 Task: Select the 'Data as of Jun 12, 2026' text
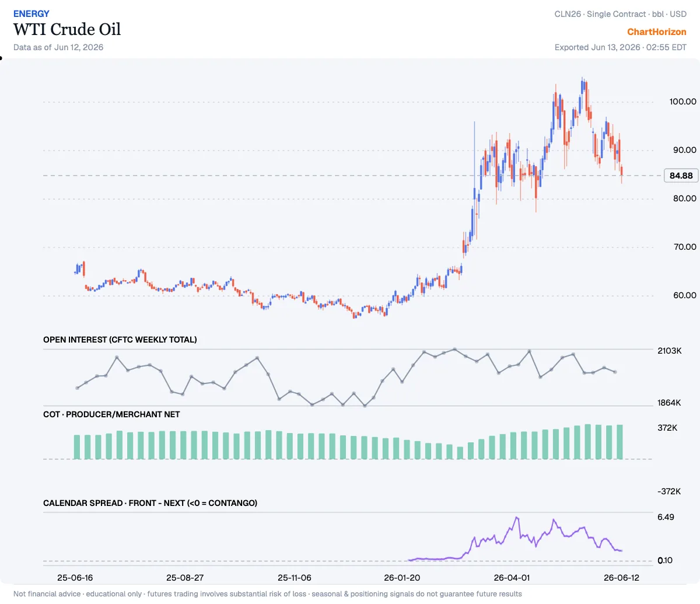(58, 47)
